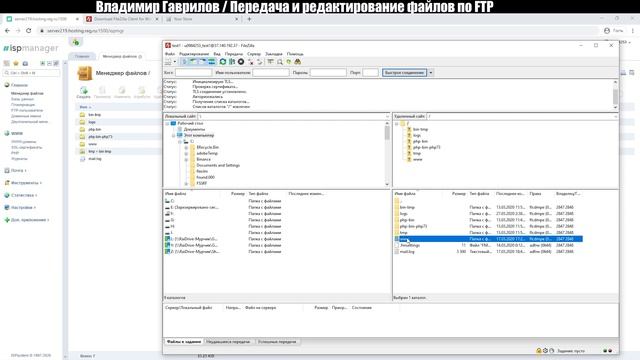The image size is (640, 360).
Task: Collapse the remote root / tree node
Action: coord(396,123)
